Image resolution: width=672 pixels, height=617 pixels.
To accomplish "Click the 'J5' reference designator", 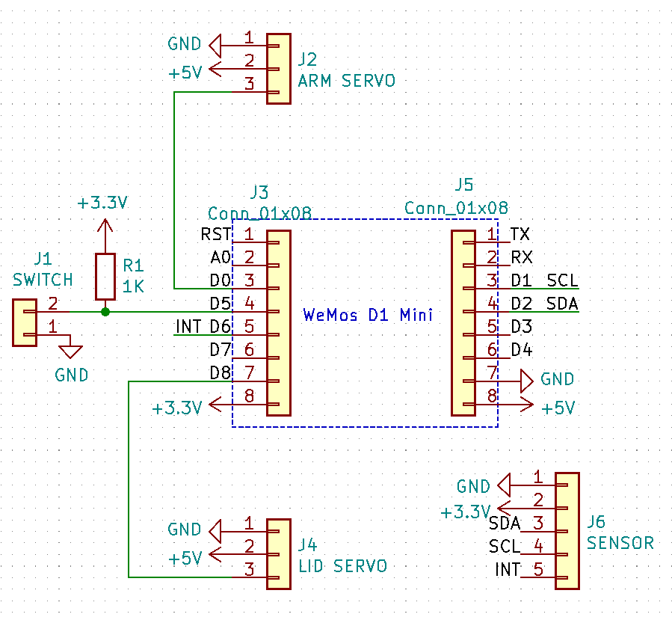I will pyautogui.click(x=464, y=185).
